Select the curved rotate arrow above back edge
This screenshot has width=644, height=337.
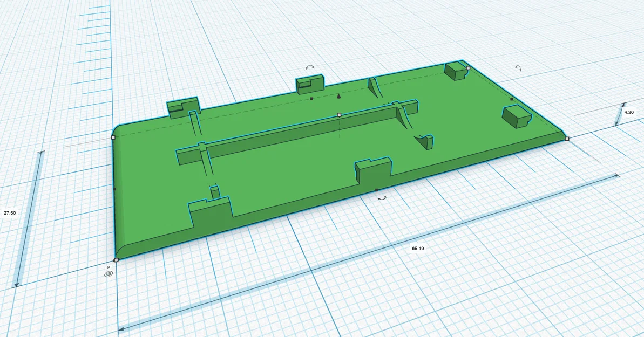click(x=310, y=67)
